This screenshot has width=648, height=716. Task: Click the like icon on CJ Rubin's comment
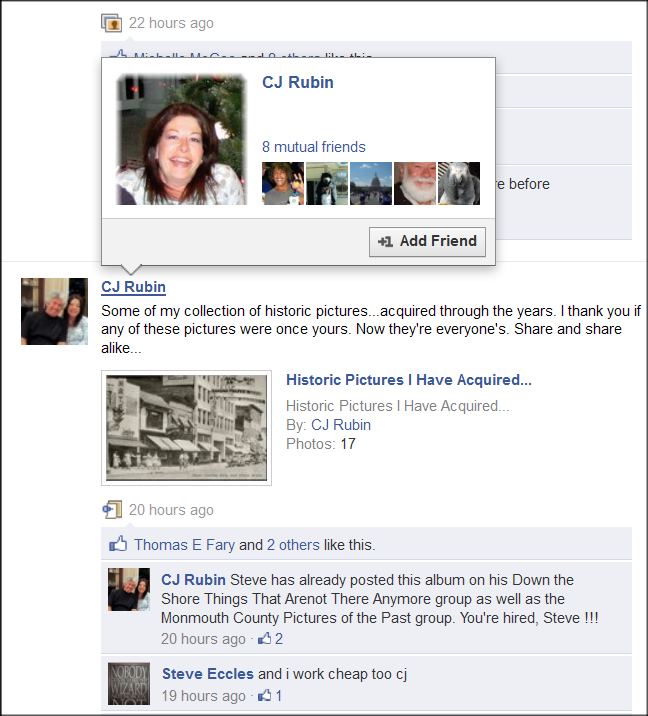pos(264,638)
